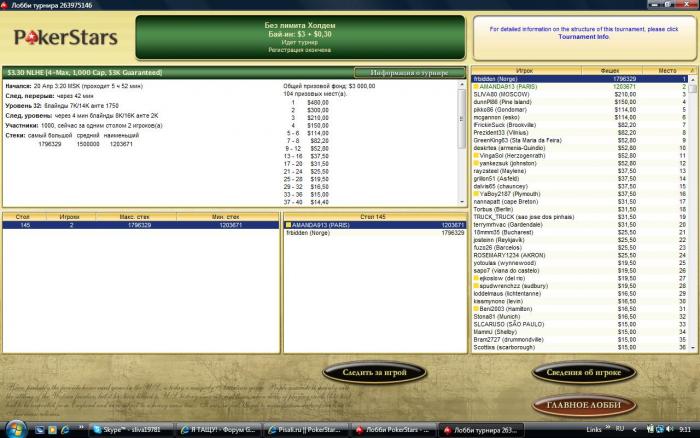Click the 'Стол 145' panel header

(x=373, y=217)
